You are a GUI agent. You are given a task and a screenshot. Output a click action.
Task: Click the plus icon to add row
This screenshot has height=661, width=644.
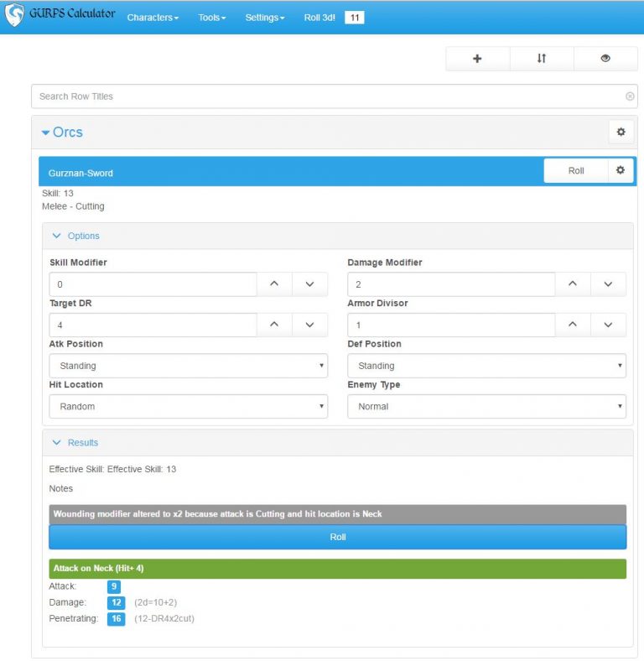point(477,59)
